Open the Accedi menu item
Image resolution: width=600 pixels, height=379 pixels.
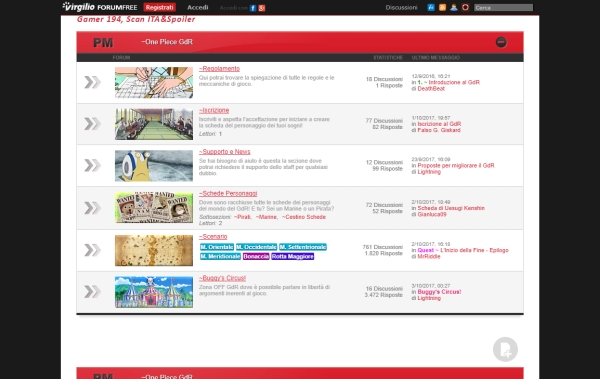(x=197, y=7)
